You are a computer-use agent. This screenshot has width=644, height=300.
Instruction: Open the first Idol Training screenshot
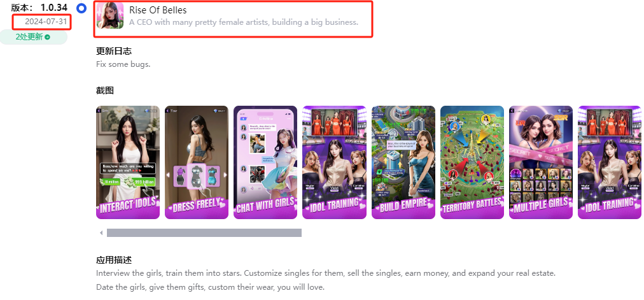(x=334, y=162)
